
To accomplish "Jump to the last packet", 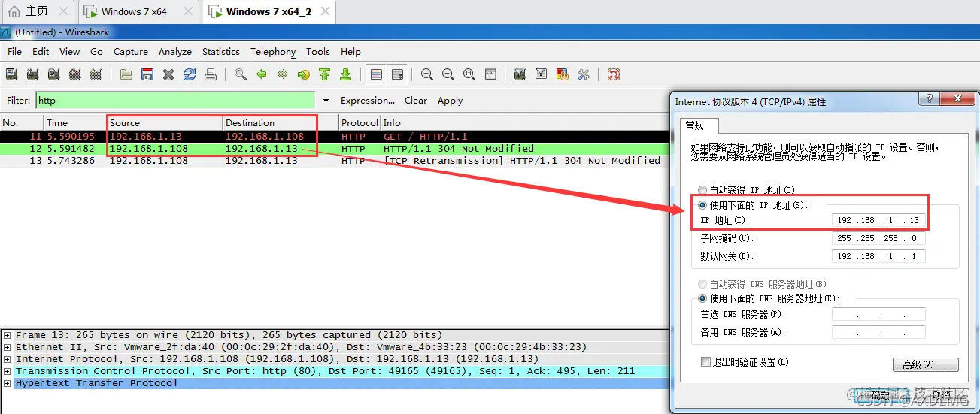I will [x=346, y=74].
